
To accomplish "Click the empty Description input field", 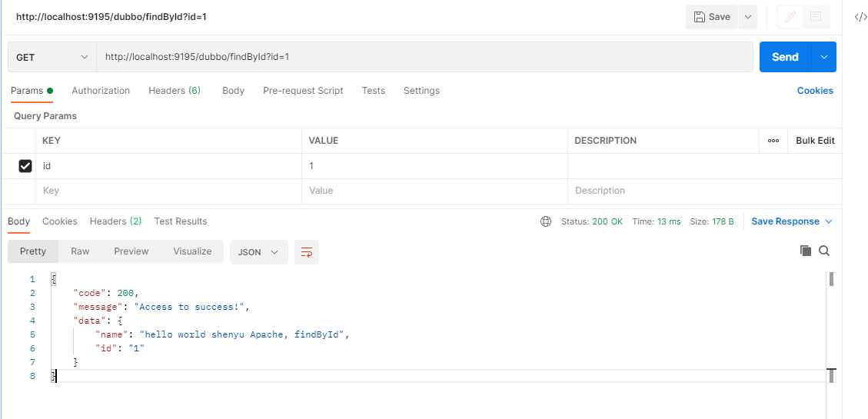I will click(x=705, y=191).
